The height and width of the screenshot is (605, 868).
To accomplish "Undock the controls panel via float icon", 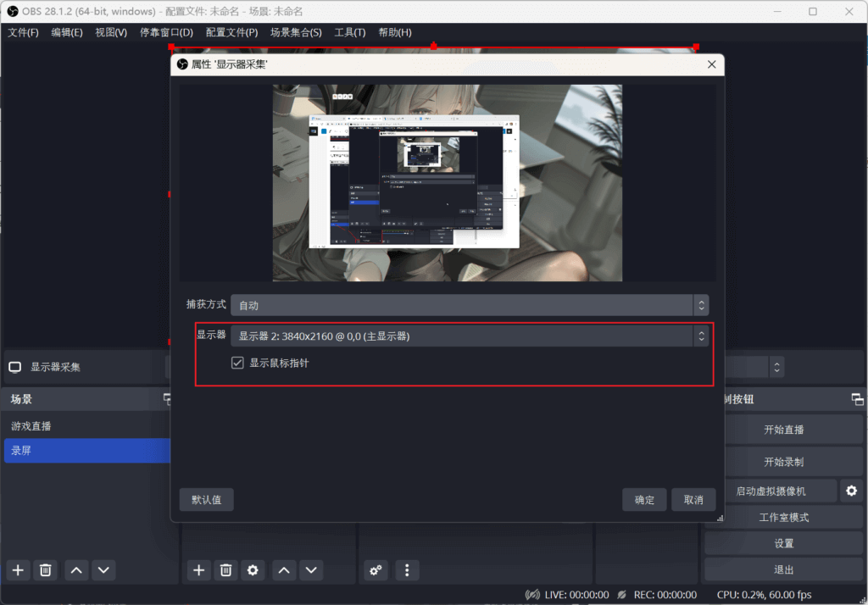I will click(x=857, y=399).
